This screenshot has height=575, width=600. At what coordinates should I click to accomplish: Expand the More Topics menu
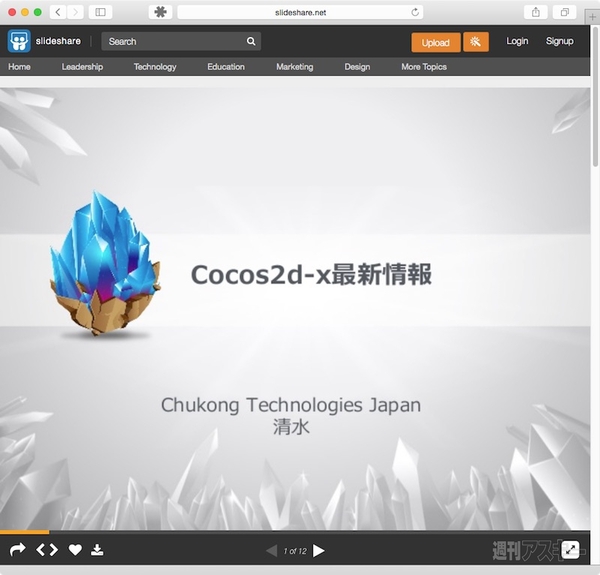click(424, 67)
